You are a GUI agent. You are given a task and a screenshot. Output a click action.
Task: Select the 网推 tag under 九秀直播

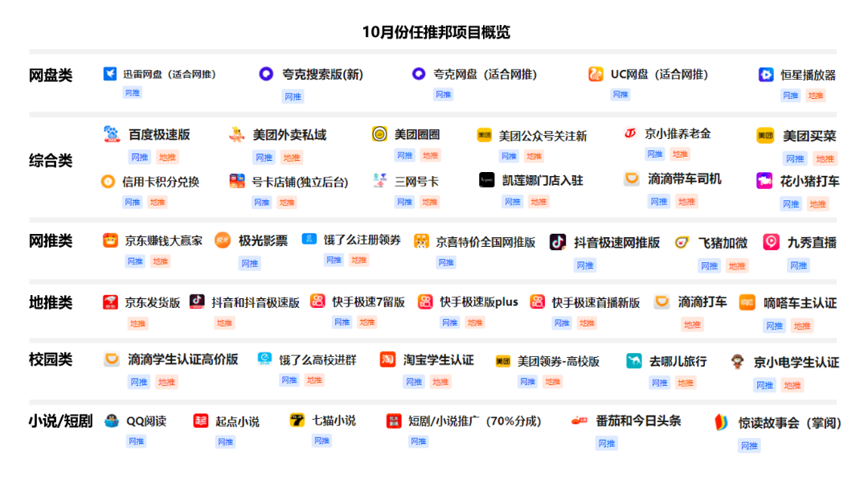click(x=798, y=266)
